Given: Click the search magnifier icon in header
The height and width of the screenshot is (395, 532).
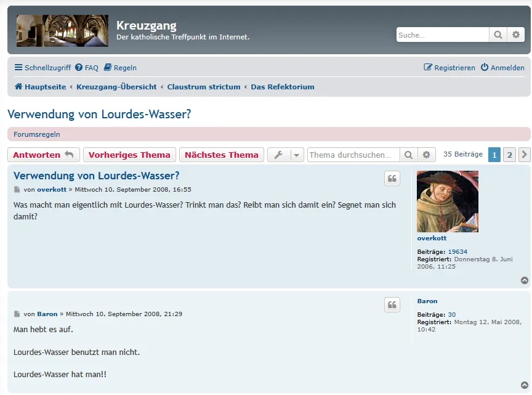Looking at the screenshot, I should click(x=498, y=35).
